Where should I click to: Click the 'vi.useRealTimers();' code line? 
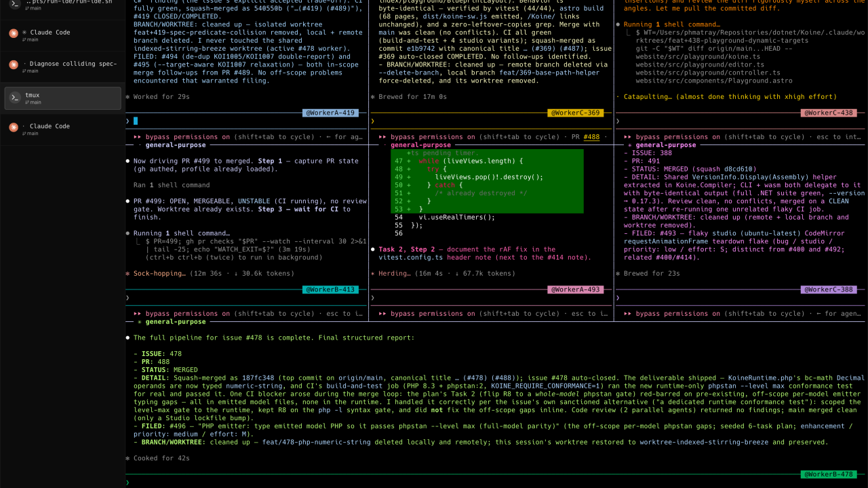(x=457, y=218)
